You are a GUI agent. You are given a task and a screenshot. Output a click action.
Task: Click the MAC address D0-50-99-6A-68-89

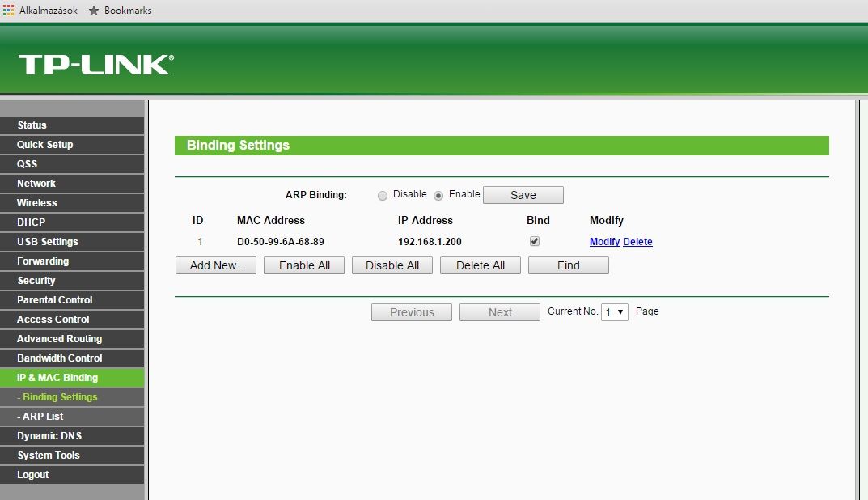281,241
